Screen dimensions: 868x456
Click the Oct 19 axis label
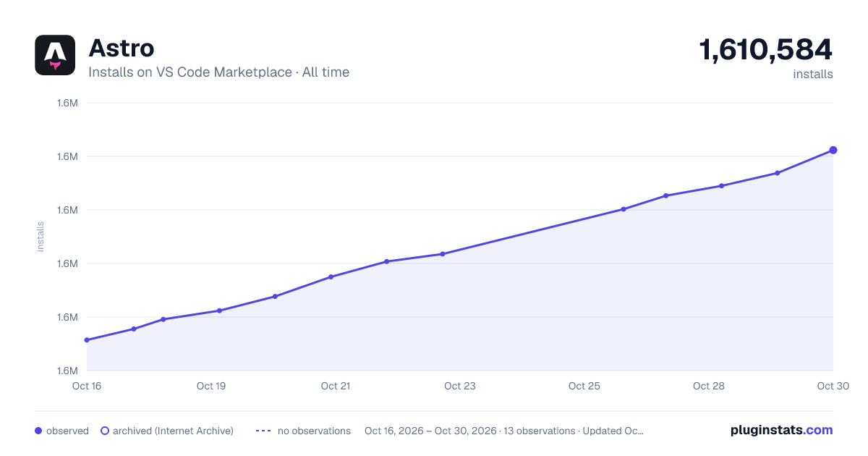tap(211, 386)
